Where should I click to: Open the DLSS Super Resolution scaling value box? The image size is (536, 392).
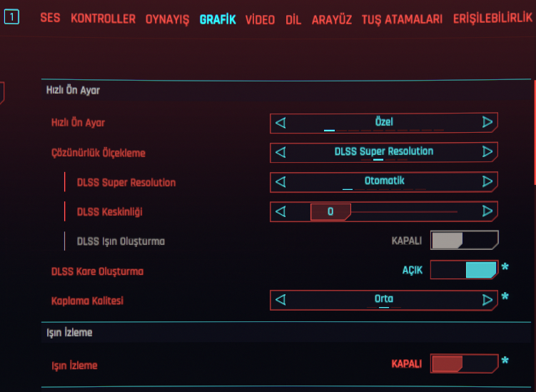[x=383, y=152]
